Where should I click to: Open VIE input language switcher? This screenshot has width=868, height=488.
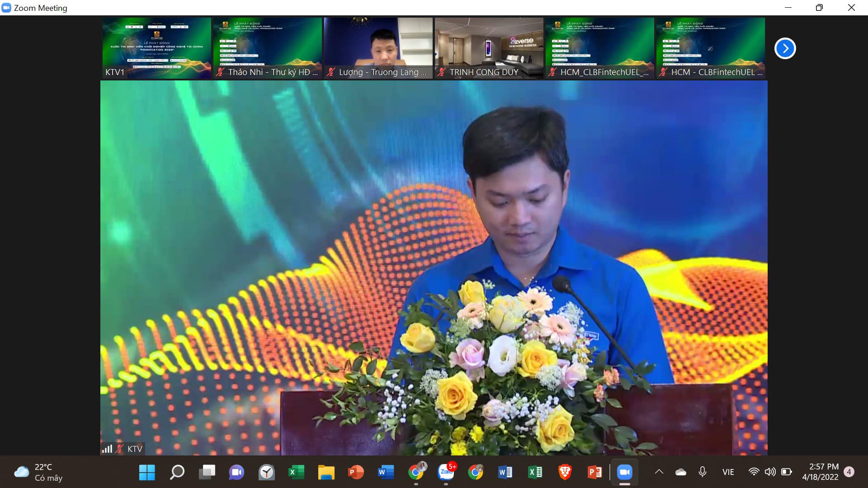pyautogui.click(x=728, y=472)
